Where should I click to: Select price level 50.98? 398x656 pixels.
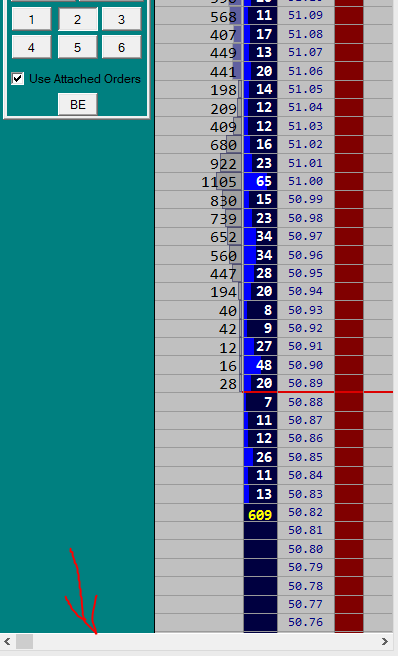pyautogui.click(x=306, y=218)
